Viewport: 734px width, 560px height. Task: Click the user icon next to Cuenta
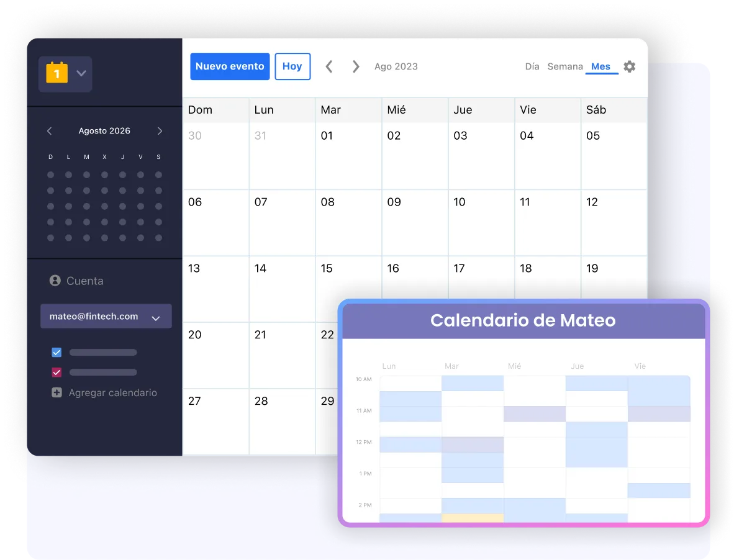pos(55,281)
